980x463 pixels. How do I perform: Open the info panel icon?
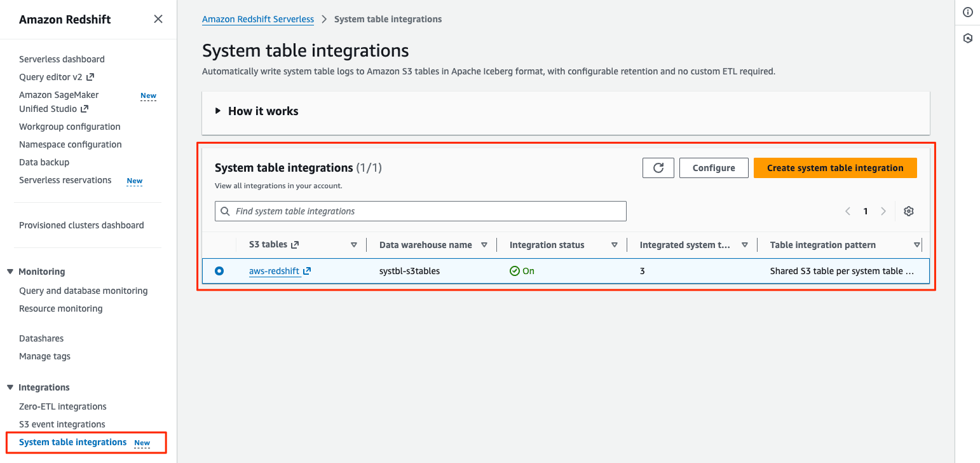(x=968, y=12)
